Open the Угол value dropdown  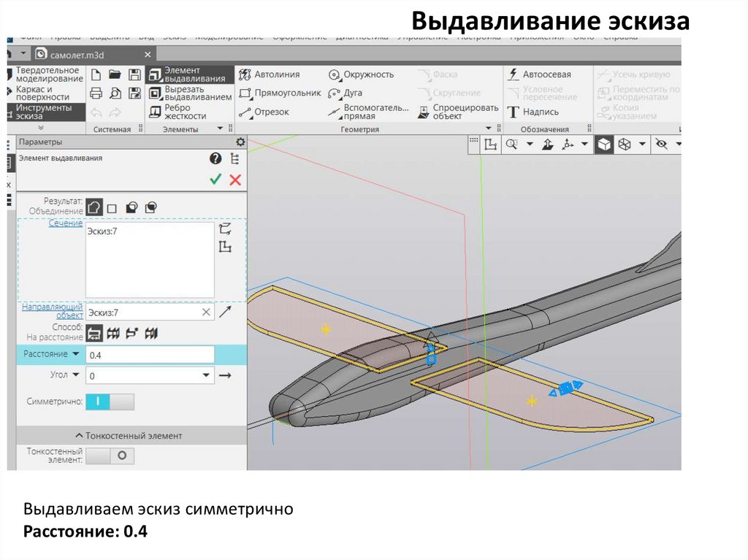coord(207,376)
